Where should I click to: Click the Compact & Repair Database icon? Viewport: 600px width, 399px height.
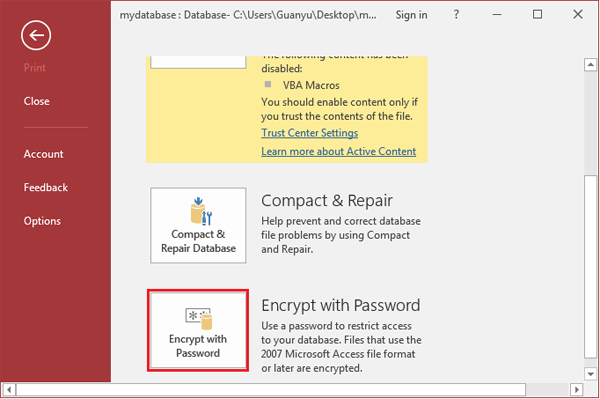click(x=198, y=225)
